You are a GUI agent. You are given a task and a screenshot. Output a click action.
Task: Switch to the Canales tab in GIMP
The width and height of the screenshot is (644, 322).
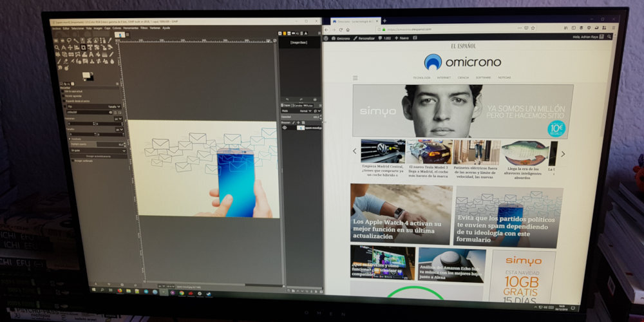[x=298, y=106]
